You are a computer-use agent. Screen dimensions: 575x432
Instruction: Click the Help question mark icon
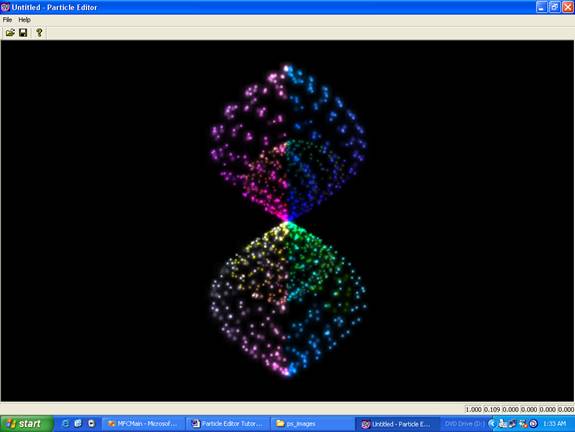pyautogui.click(x=39, y=33)
